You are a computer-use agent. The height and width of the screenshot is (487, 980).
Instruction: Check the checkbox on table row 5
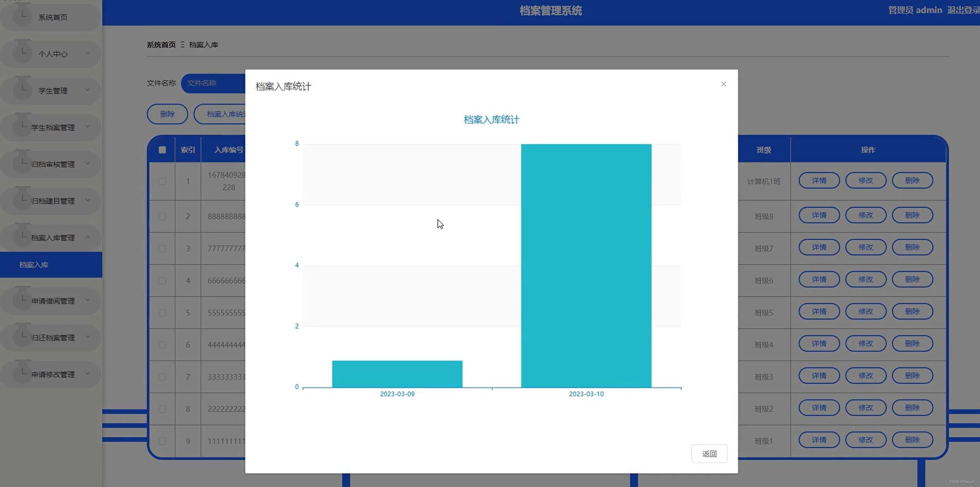(x=162, y=312)
